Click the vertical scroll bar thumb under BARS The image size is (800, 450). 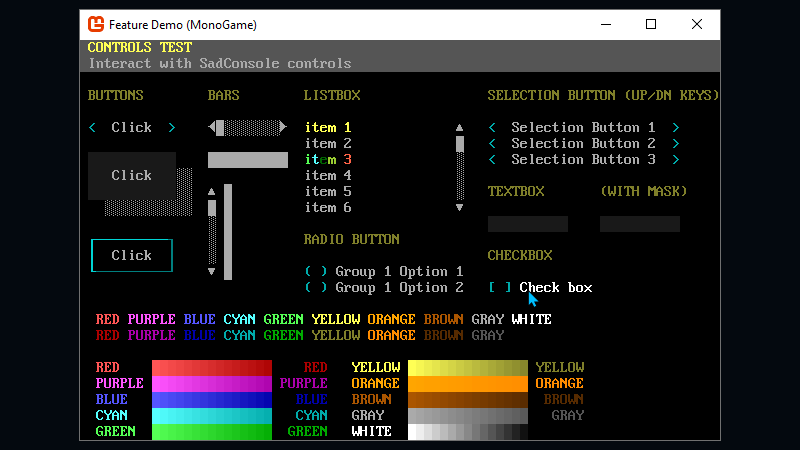click(212, 208)
